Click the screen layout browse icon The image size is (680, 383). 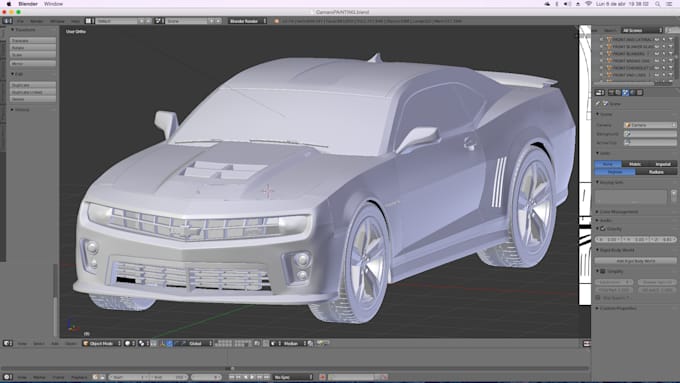click(x=89, y=21)
